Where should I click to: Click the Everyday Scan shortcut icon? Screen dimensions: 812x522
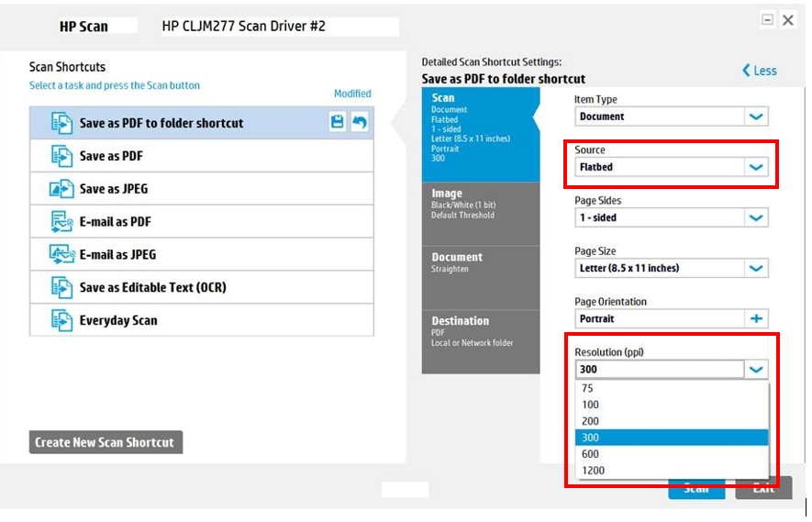[x=61, y=320]
